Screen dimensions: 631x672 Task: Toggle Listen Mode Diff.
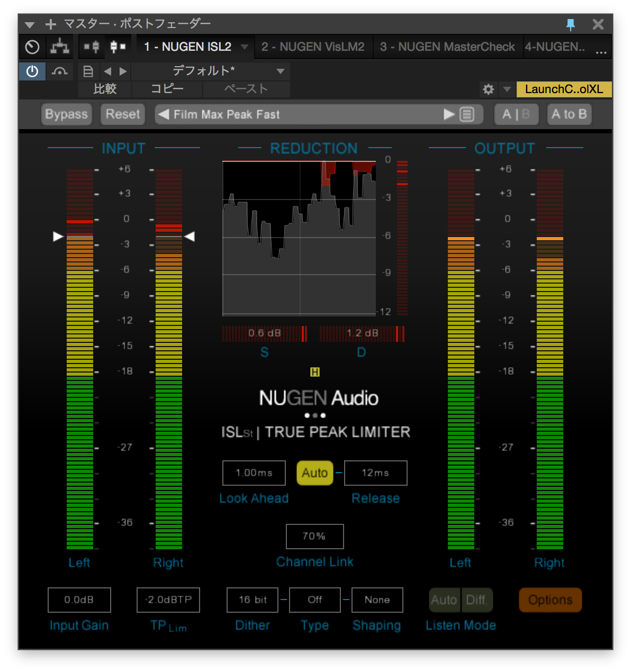476,600
